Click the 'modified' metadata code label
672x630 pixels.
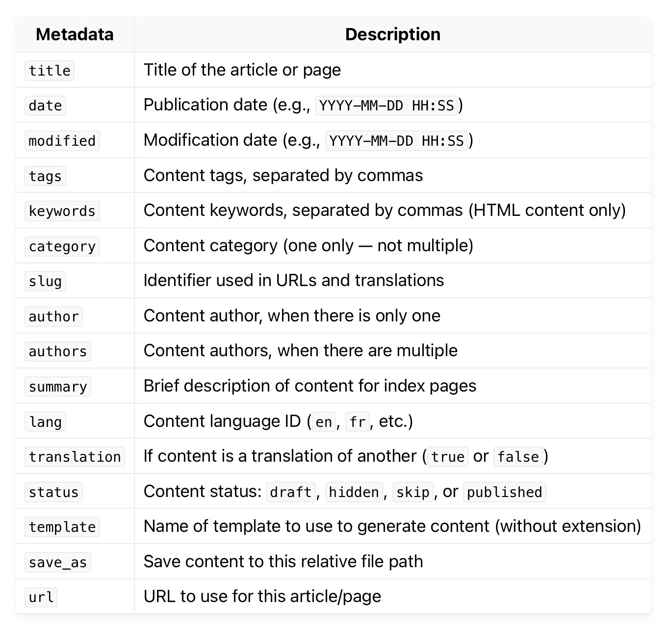(62, 141)
